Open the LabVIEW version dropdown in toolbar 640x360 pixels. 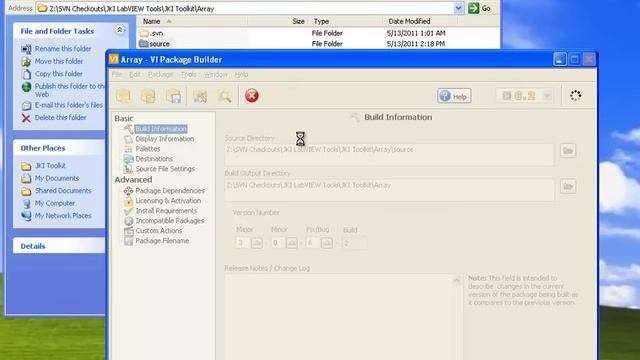point(547,96)
